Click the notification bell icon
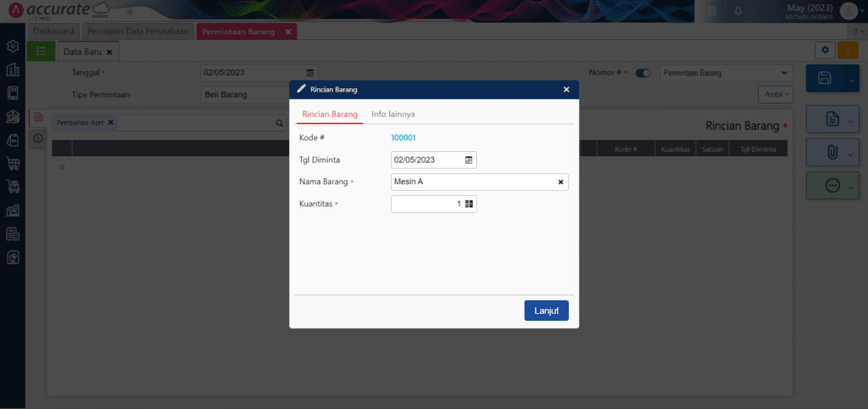 pyautogui.click(x=738, y=10)
